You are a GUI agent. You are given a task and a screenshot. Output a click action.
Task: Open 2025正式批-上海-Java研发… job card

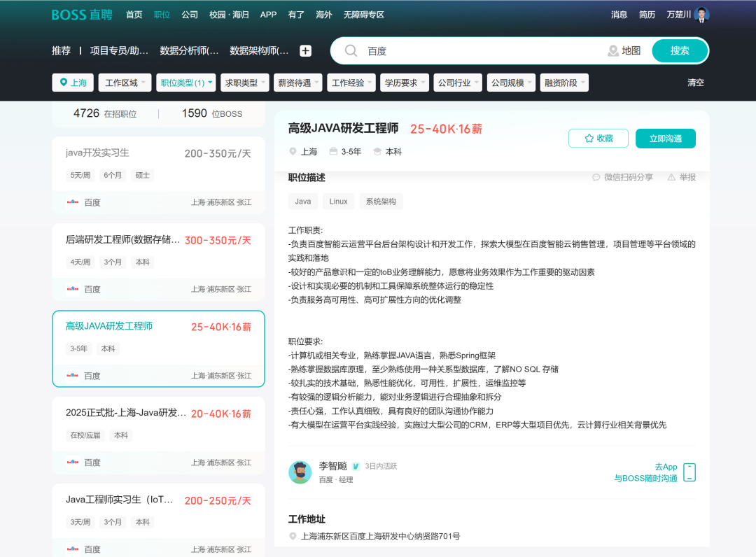(158, 435)
